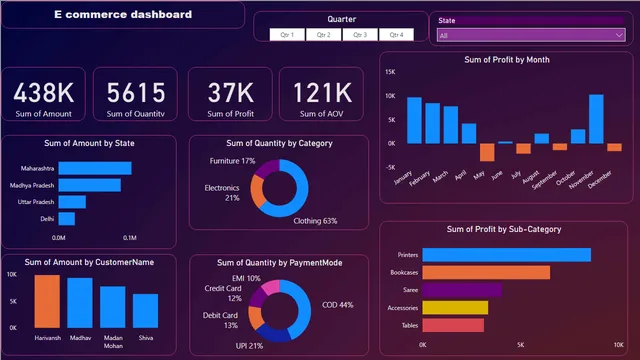Click the Sum of Amount by CustomerName title
Screen dimensions: 640x360
[x=89, y=262]
